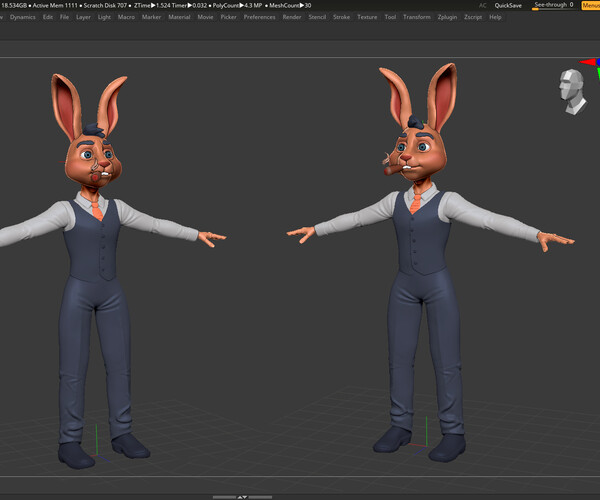This screenshot has height=500, width=600.
Task: Click the CamView head navigation icon
Action: 572,92
